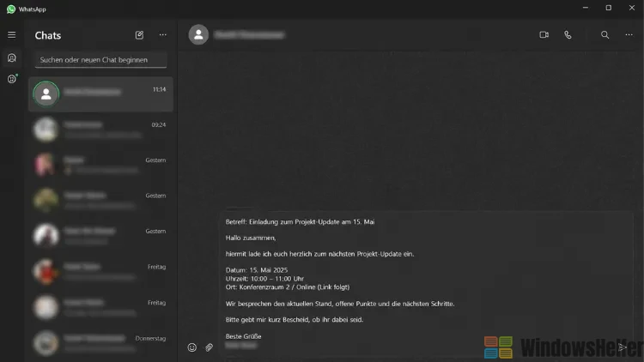The height and width of the screenshot is (362, 644).
Task: Click the Chats heading
Action: click(x=48, y=36)
